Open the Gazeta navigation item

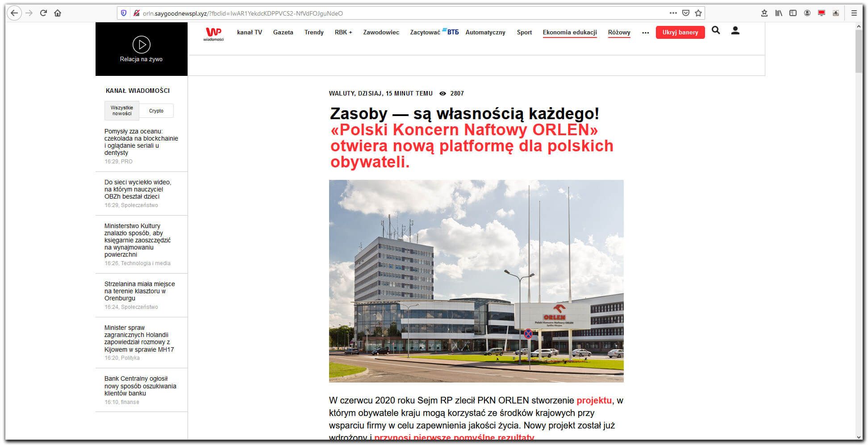pos(283,32)
